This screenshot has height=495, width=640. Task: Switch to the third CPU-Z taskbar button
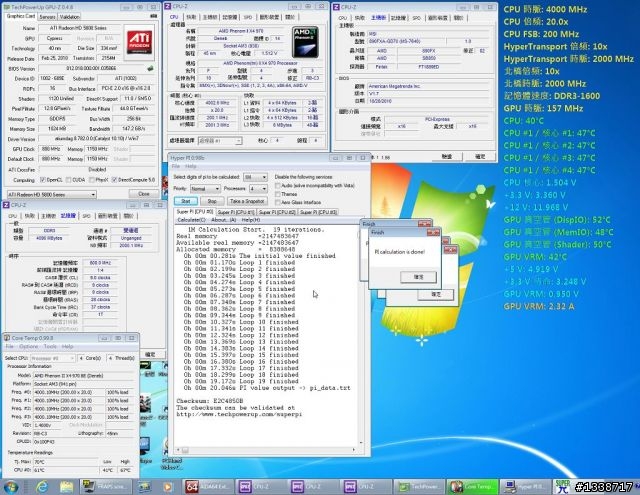click(x=367, y=486)
